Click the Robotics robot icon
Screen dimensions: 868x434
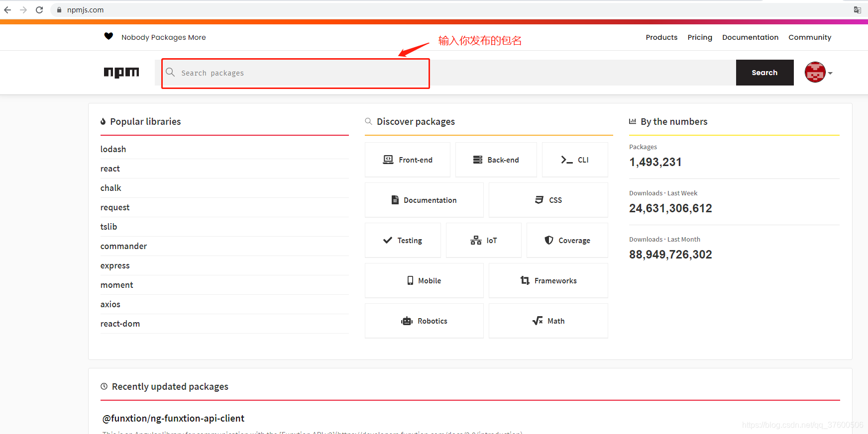(x=407, y=321)
